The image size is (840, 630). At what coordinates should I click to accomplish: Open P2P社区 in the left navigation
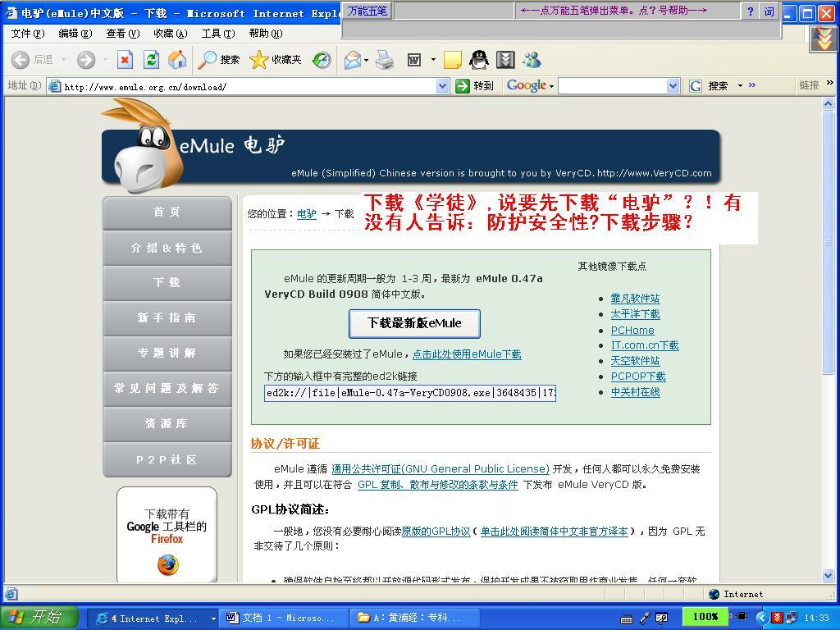tap(167, 459)
